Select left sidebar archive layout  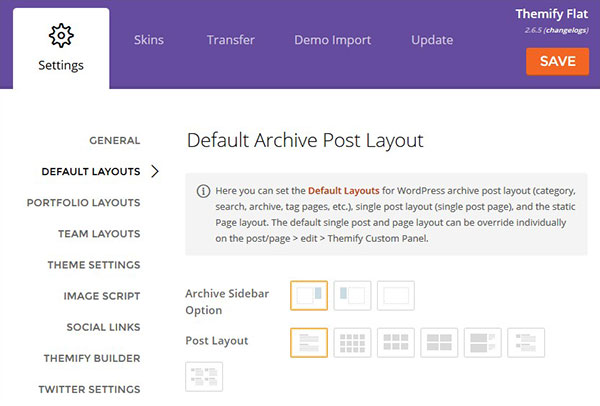coord(352,295)
